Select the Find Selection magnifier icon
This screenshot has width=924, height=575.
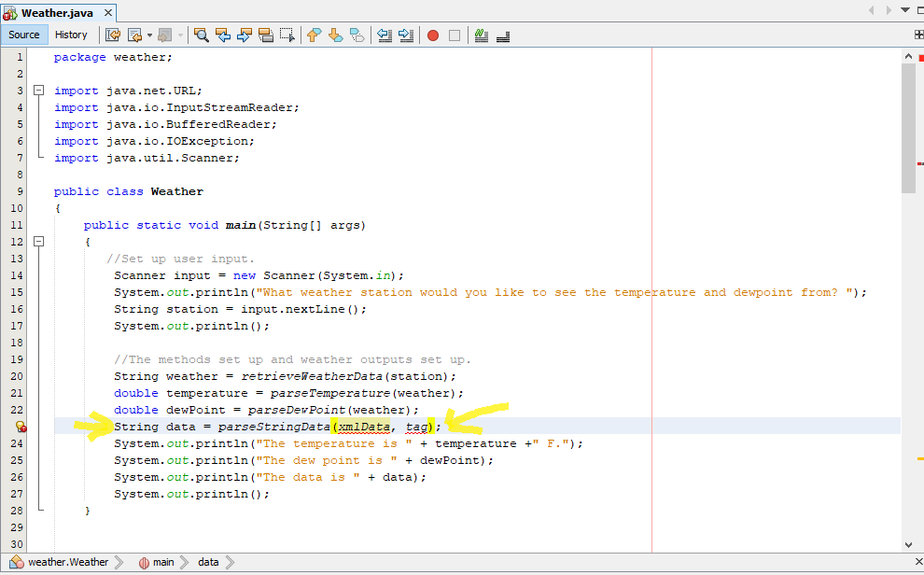pyautogui.click(x=202, y=35)
